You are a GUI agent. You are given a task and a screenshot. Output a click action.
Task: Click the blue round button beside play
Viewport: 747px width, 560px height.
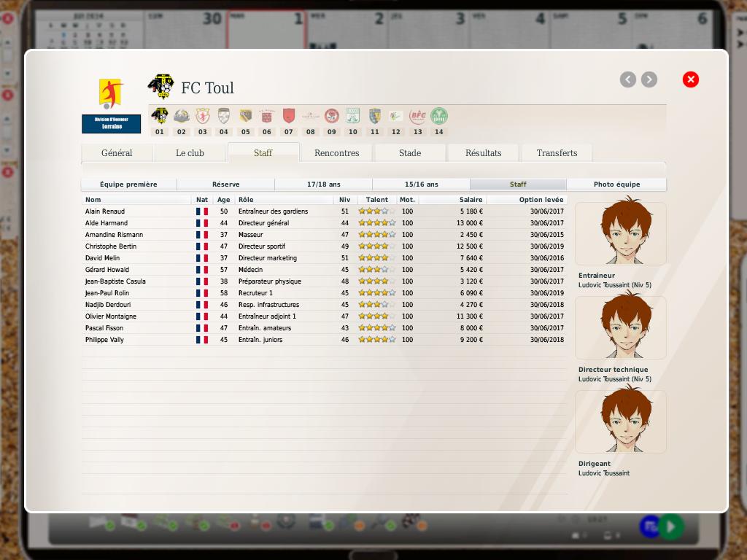(650, 526)
